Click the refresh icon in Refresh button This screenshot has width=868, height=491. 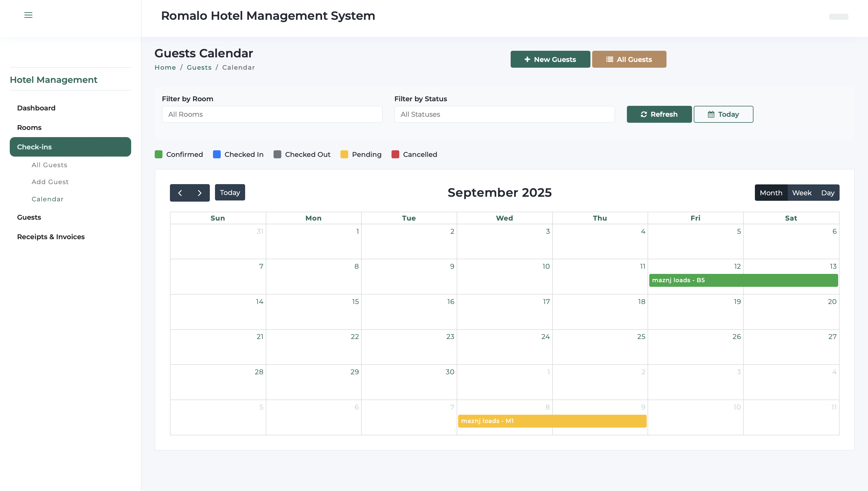[x=644, y=114]
